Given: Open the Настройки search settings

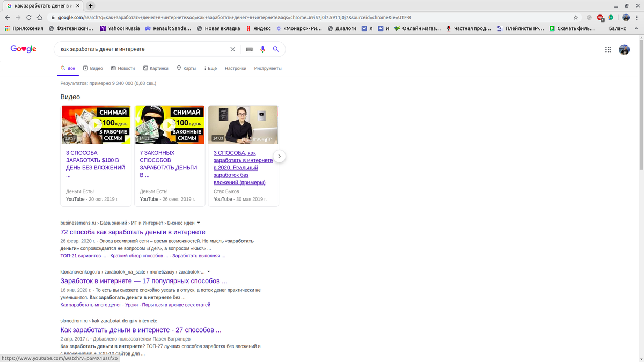Looking at the screenshot, I should coord(236,68).
